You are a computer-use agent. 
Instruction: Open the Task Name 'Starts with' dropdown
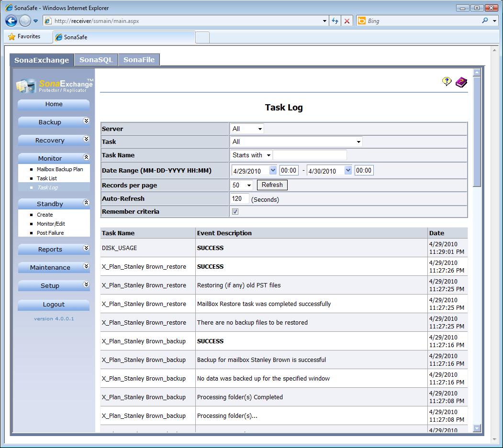click(x=252, y=155)
